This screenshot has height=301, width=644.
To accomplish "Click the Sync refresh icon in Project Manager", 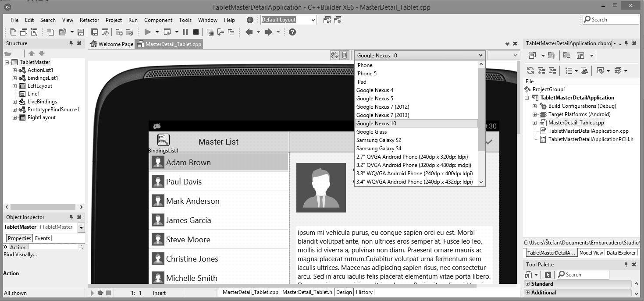I will pyautogui.click(x=530, y=71).
